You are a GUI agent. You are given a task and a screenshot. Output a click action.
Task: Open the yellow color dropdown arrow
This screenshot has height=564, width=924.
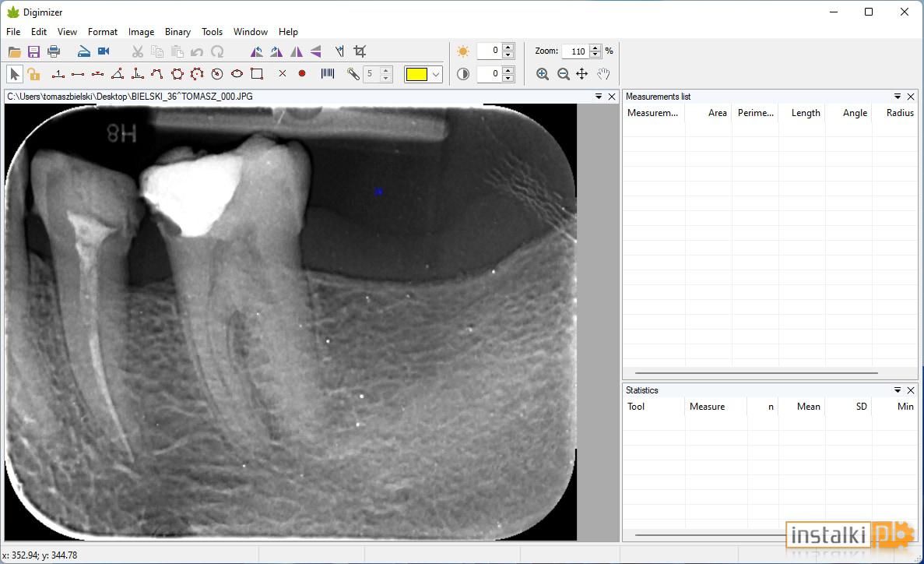click(x=435, y=74)
